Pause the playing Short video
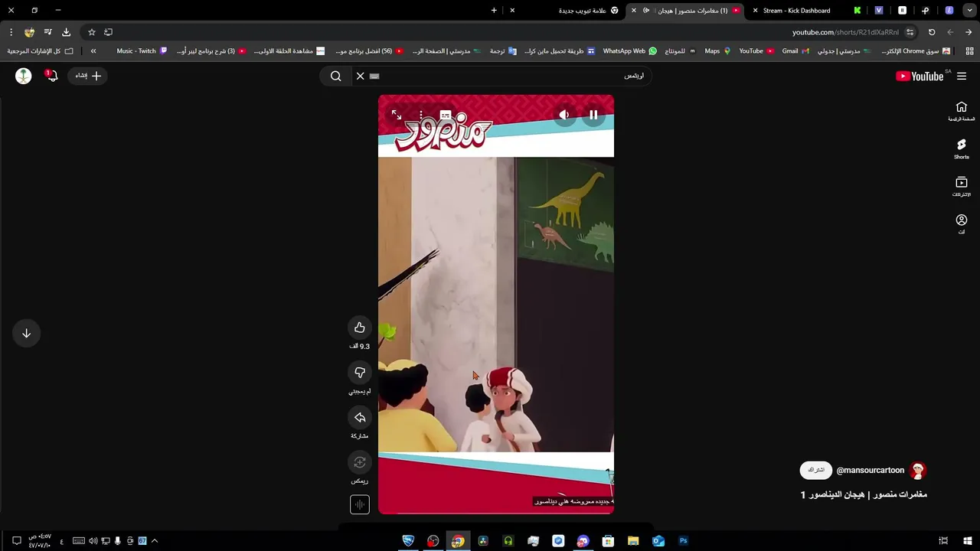This screenshot has width=980, height=551. pos(593,115)
